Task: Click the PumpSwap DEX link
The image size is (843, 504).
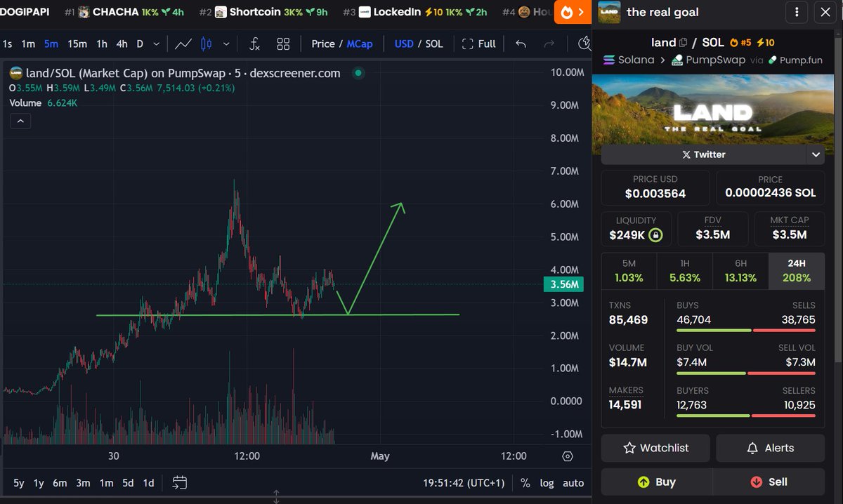Action: click(x=708, y=60)
